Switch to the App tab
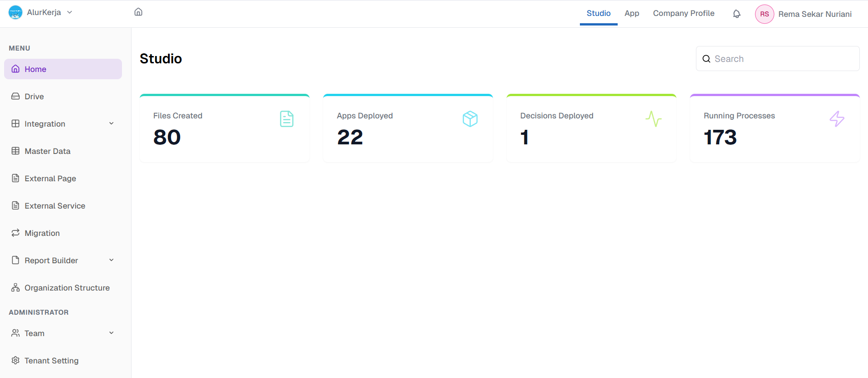 click(x=632, y=13)
